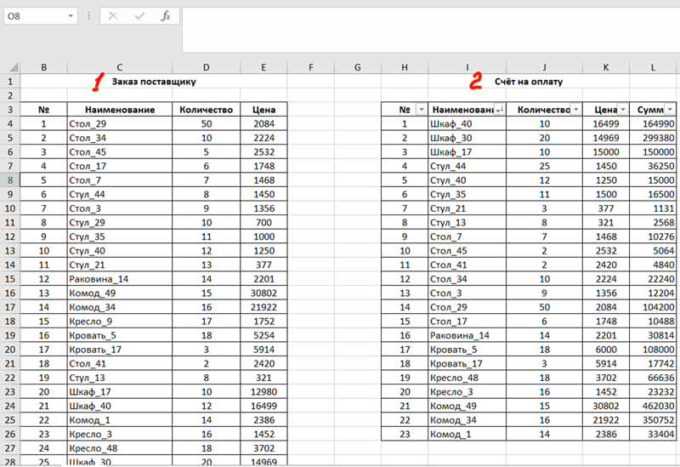The height and width of the screenshot is (467, 680).
Task: Click the cancel X formula bar icon
Action: pyautogui.click(x=113, y=16)
